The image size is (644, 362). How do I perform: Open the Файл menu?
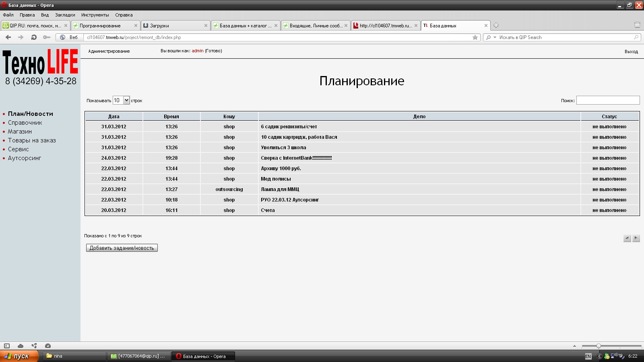(8, 15)
